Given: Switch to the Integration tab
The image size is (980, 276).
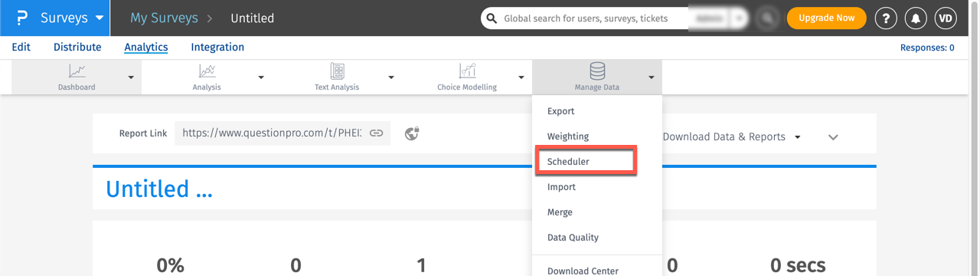Looking at the screenshot, I should [x=217, y=48].
